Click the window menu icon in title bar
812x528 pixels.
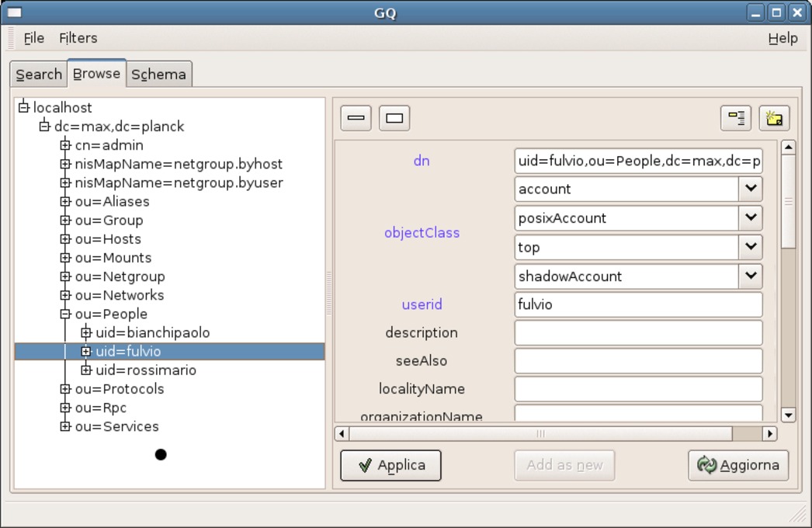click(15, 12)
